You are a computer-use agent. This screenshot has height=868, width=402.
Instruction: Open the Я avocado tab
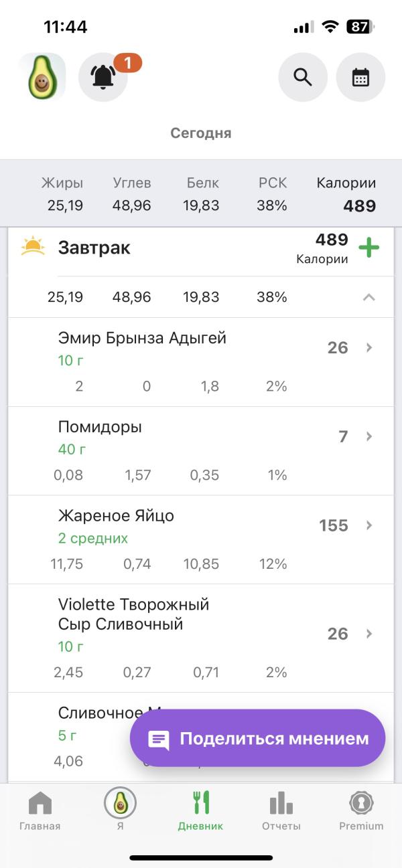[x=120, y=810]
